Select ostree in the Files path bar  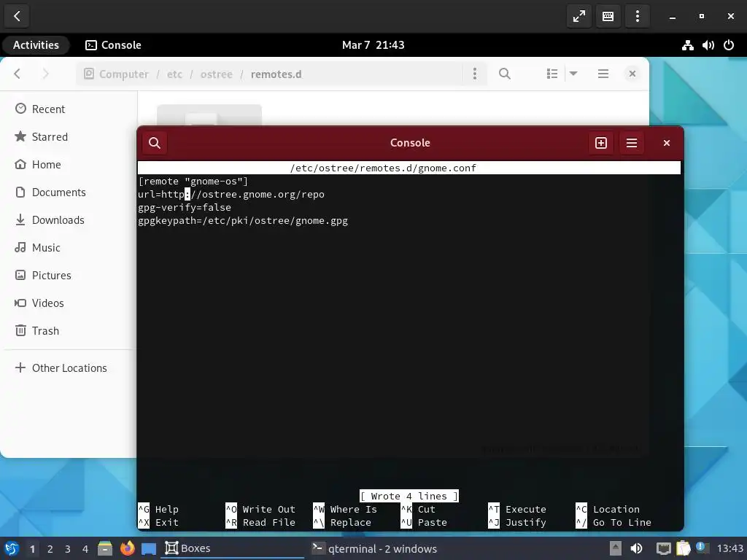(216, 74)
